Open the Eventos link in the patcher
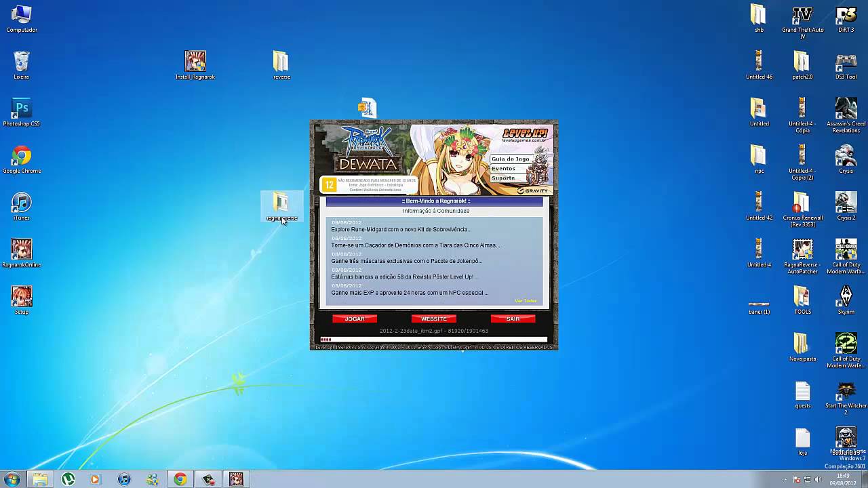Viewport: 868px width, 488px height. click(503, 168)
